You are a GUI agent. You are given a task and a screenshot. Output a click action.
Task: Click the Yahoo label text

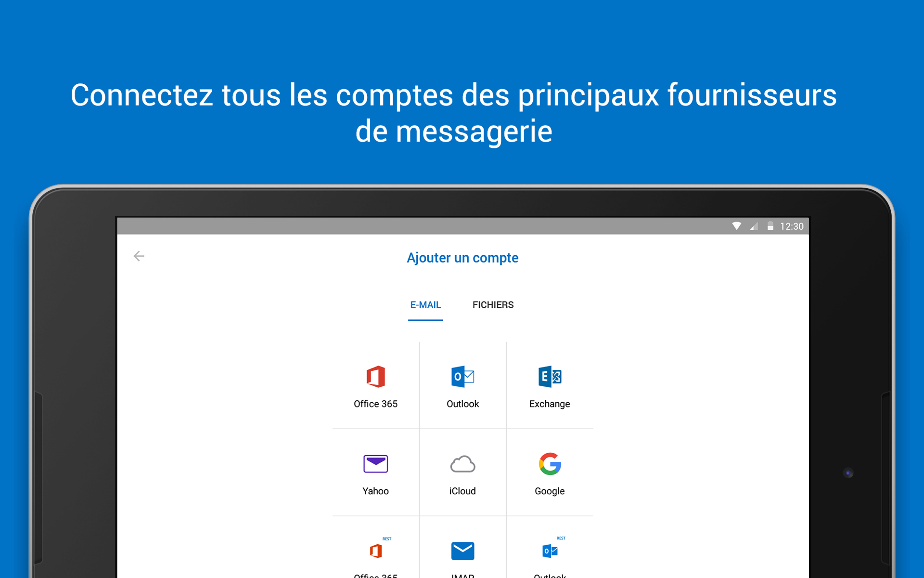(375, 491)
